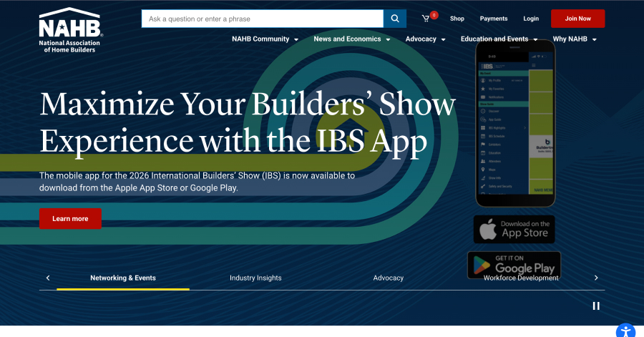The width and height of the screenshot is (644, 337).
Task: Open the Payments link
Action: point(493,19)
